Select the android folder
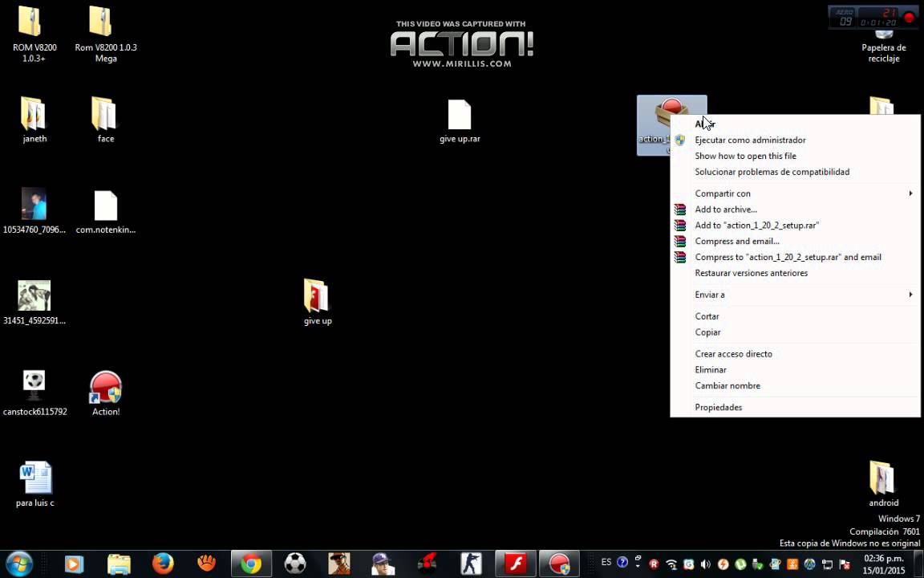Image resolution: width=924 pixels, height=578 pixels. click(882, 478)
